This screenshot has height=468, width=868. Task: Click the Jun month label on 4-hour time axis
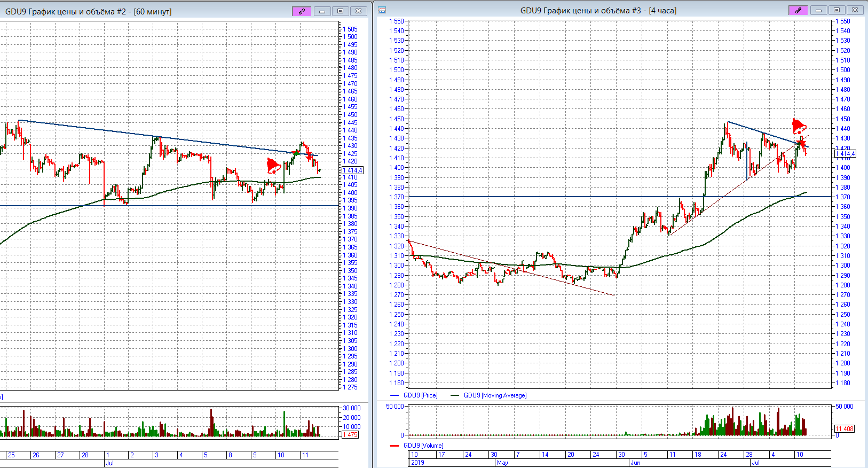pyautogui.click(x=635, y=463)
